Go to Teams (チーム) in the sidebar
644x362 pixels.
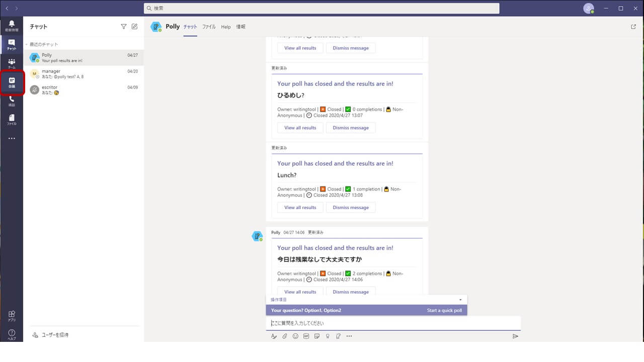pyautogui.click(x=12, y=63)
